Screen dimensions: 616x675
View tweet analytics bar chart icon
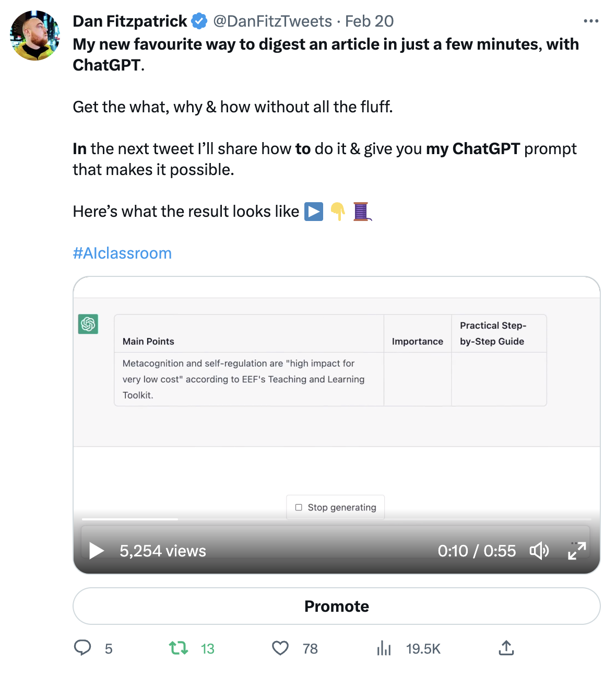click(384, 648)
